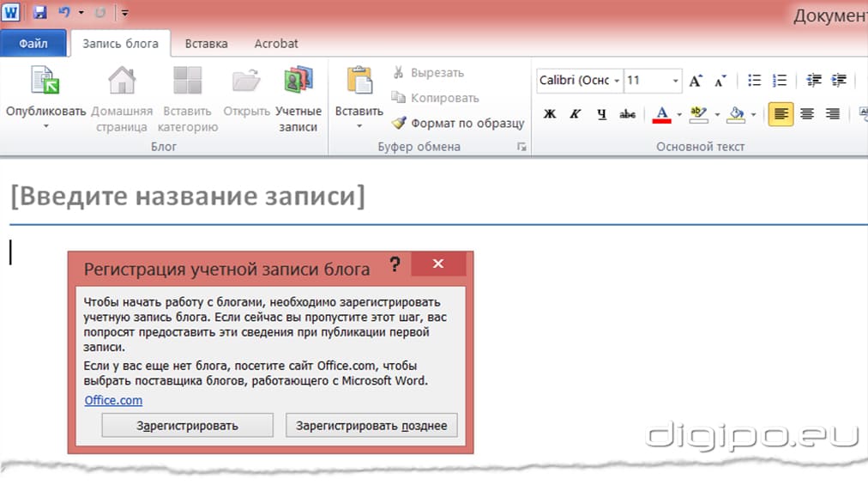Close the blog registration dialog

click(x=438, y=264)
